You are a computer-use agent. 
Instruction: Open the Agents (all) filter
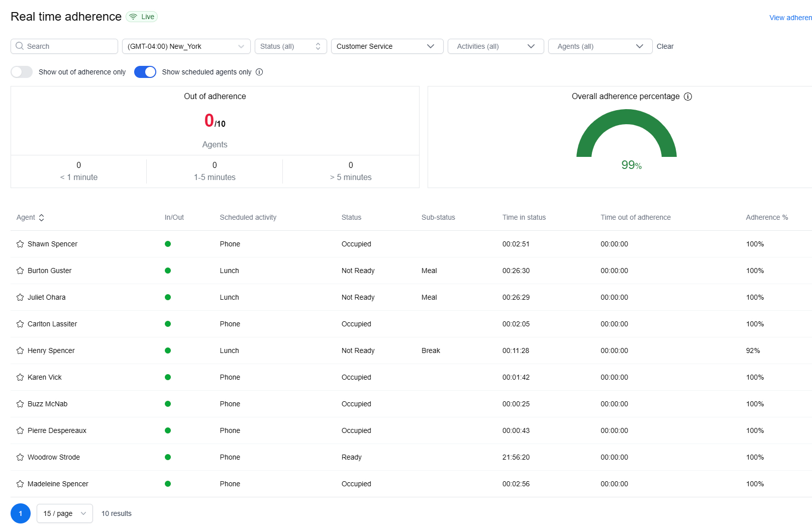[600, 46]
